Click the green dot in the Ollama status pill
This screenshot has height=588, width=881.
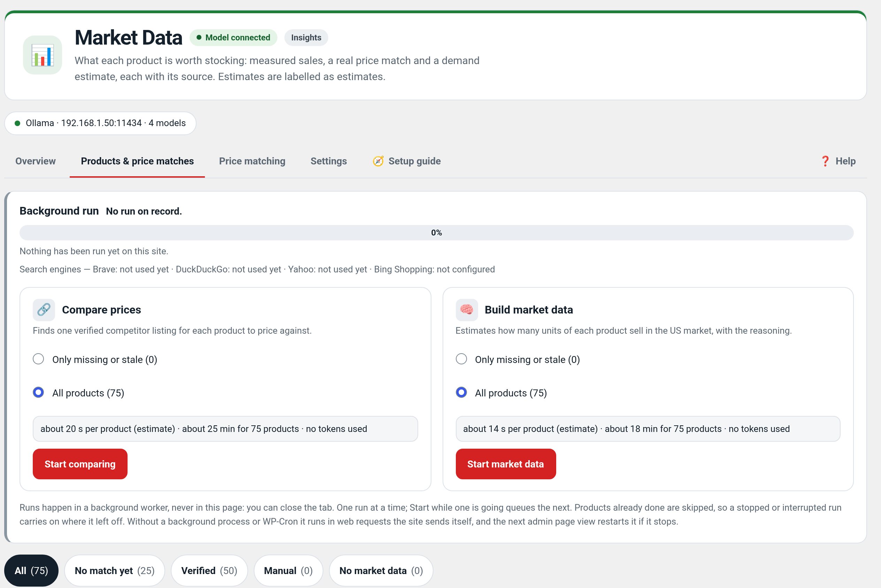pyautogui.click(x=17, y=123)
